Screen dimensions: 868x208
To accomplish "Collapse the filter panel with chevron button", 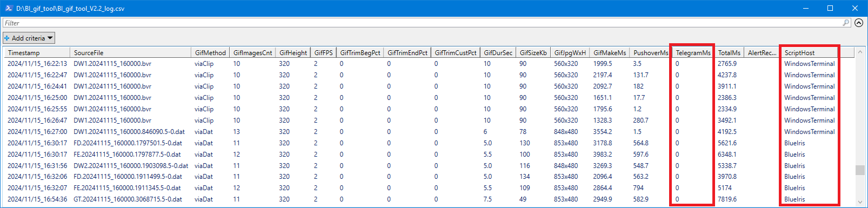I will [x=859, y=23].
